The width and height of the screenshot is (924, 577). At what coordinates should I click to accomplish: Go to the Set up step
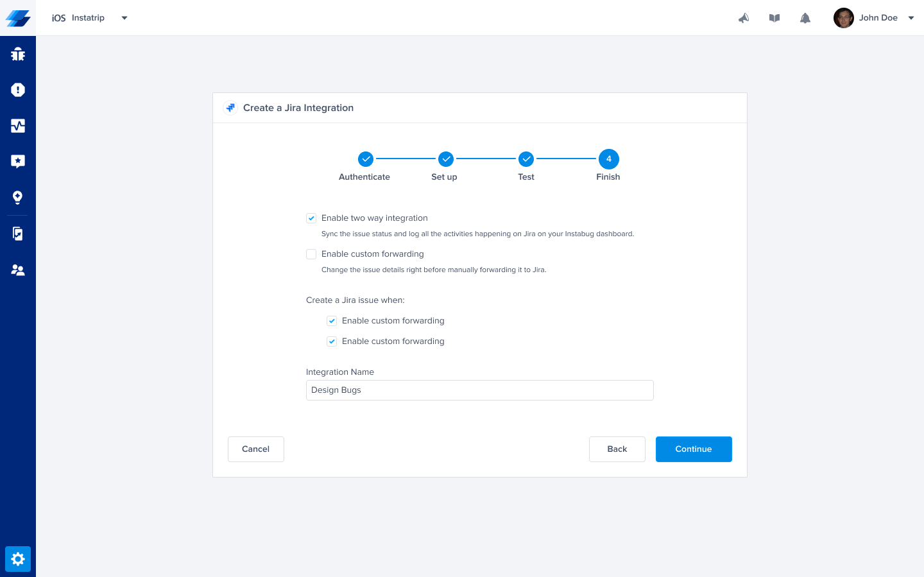[446, 159]
